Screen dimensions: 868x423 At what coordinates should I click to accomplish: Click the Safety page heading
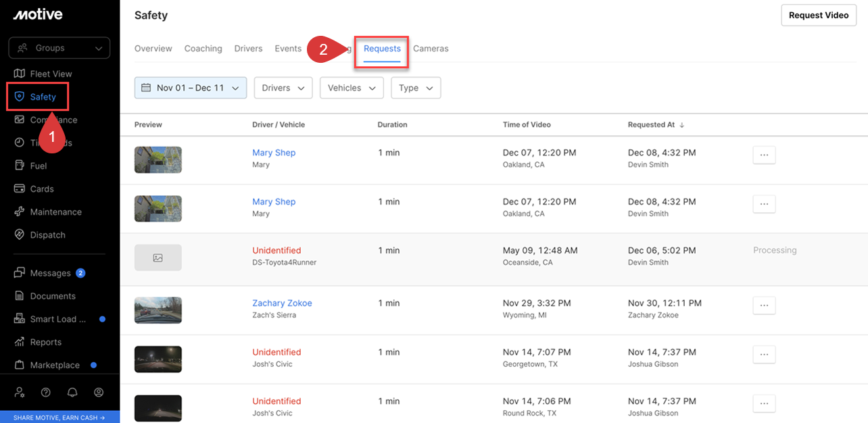151,15
